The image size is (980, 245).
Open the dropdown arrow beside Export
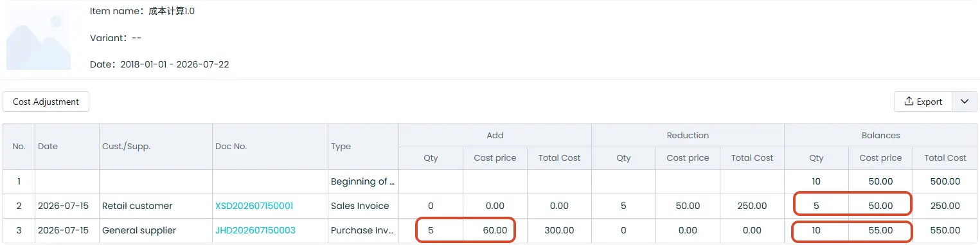click(x=964, y=102)
